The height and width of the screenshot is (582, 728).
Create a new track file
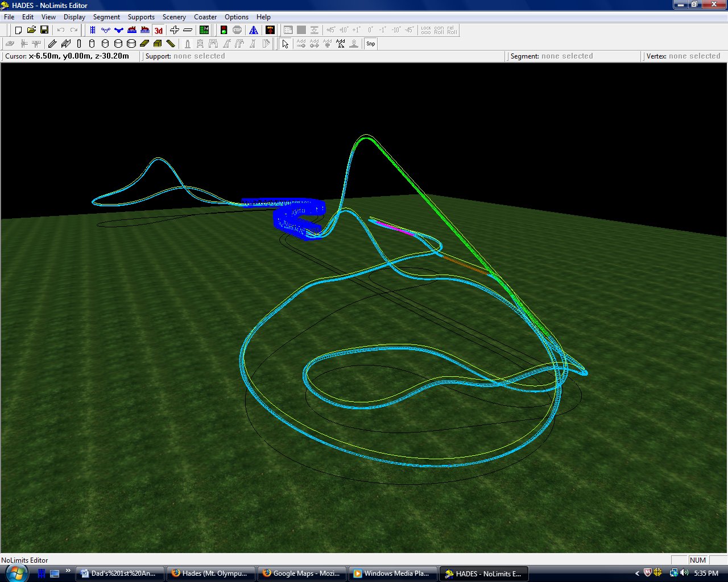(18, 30)
